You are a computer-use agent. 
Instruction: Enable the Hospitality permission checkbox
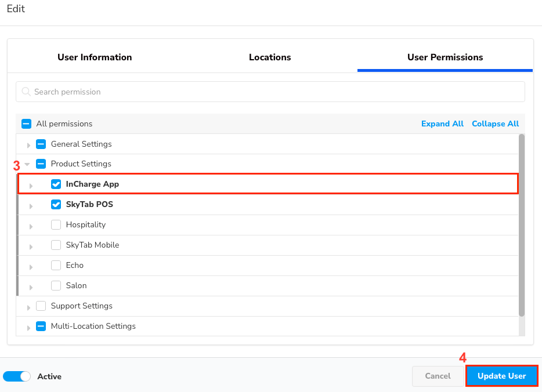[x=56, y=224]
